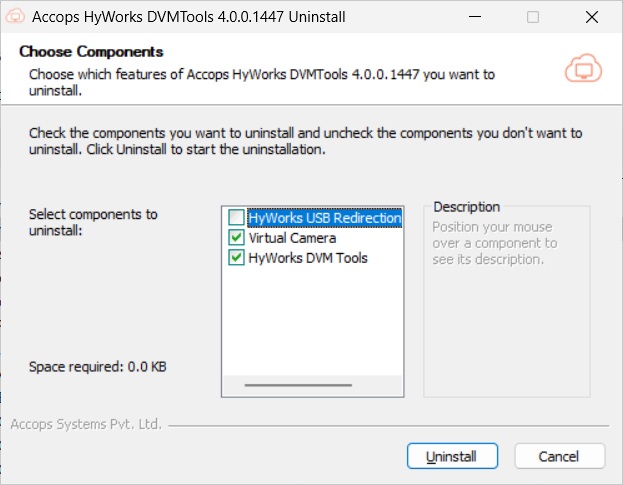Click the Accops icon in title bar
This screenshot has height=485, width=623.
16,17
